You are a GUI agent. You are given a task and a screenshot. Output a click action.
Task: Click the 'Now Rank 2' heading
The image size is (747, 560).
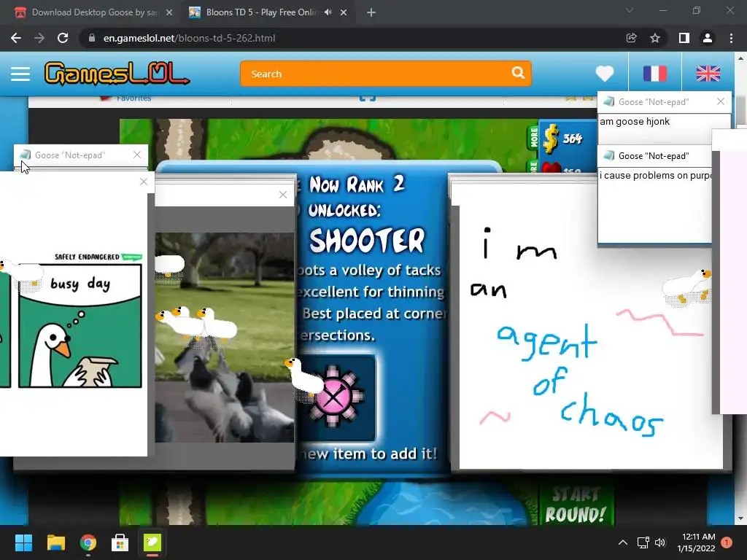(x=357, y=184)
